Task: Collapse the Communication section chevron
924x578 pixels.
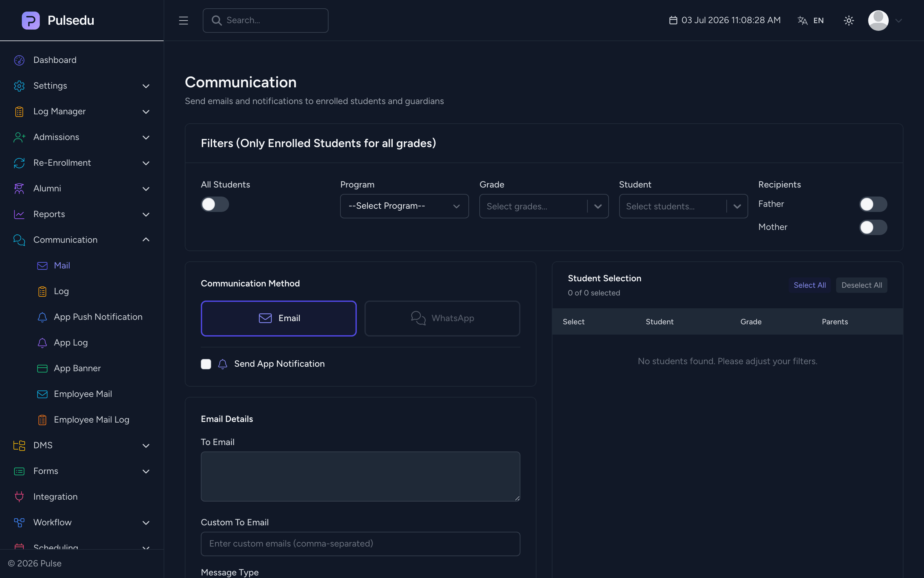Action: [x=146, y=240]
